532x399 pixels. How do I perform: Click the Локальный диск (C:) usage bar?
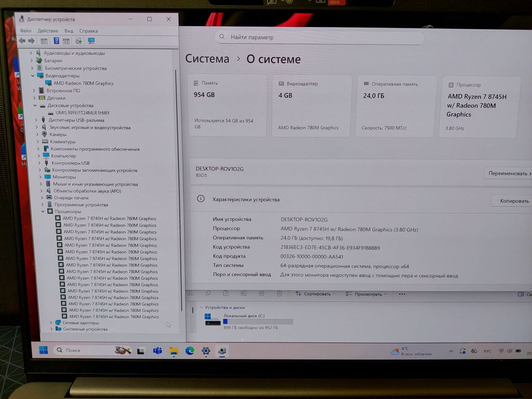[x=258, y=322]
